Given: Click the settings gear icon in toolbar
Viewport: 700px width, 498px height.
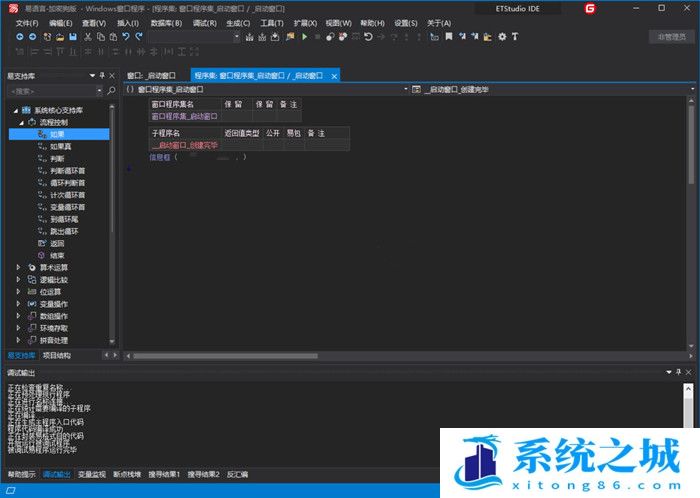Looking at the screenshot, I should 502,37.
